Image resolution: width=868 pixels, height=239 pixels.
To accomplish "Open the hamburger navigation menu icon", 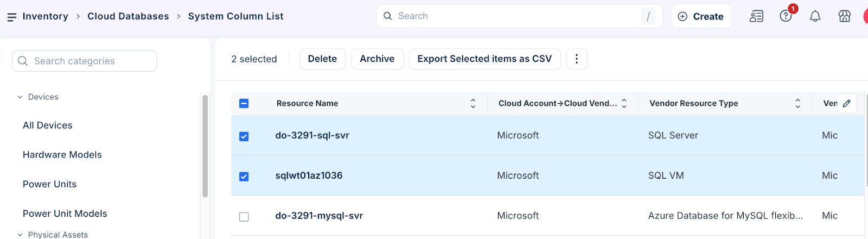I will 11,17.
